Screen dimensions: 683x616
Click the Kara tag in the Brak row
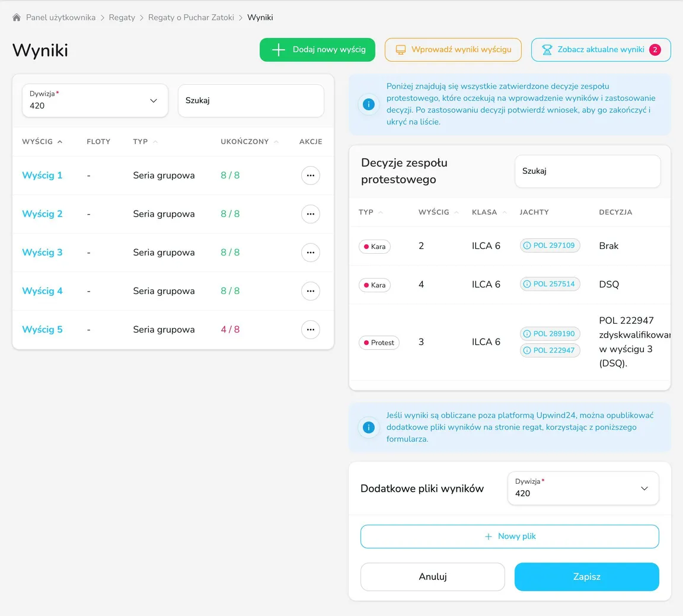(x=375, y=247)
